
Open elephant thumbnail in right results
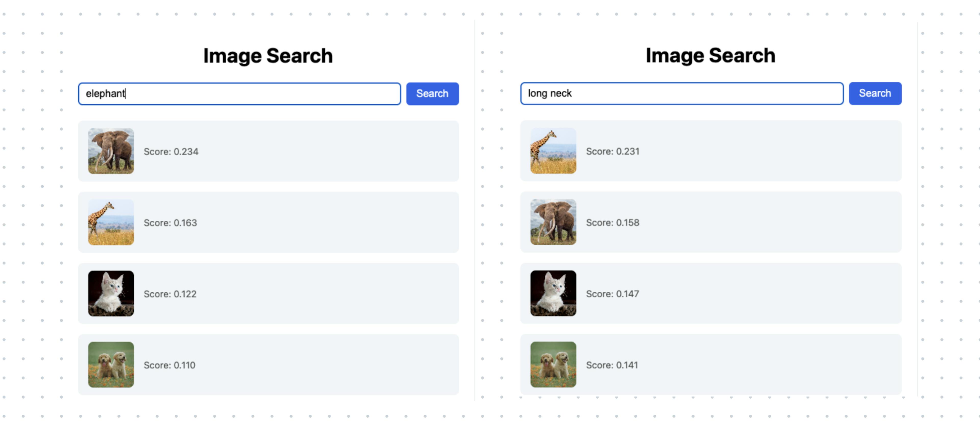pos(553,222)
